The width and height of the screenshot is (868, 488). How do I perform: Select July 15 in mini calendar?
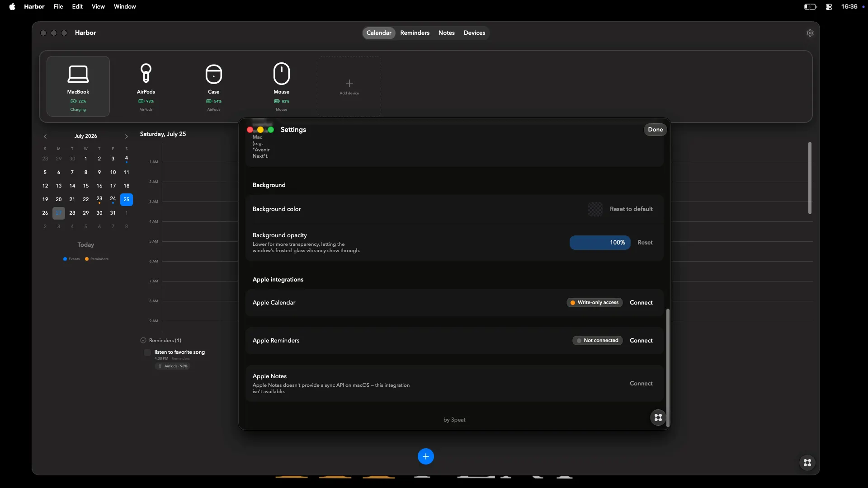click(86, 186)
